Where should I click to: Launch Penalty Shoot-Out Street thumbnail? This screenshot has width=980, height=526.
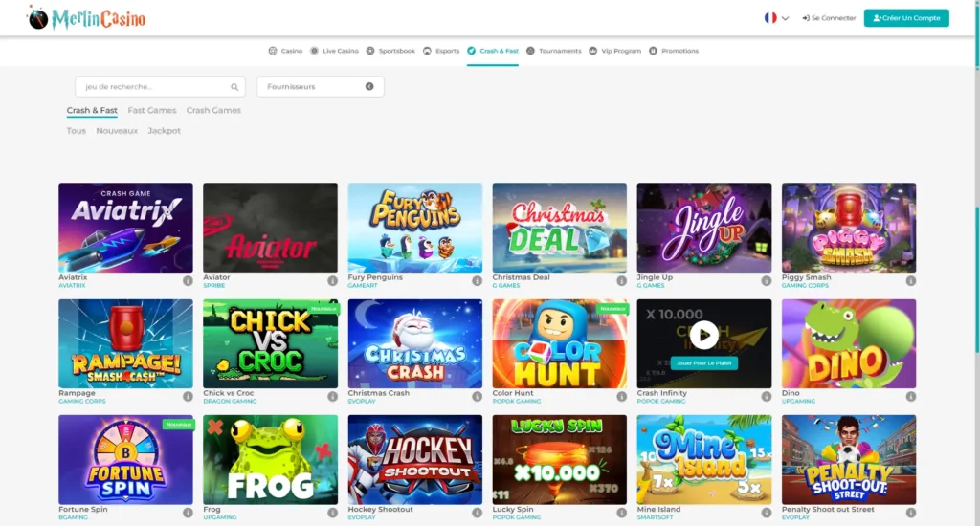pos(849,460)
